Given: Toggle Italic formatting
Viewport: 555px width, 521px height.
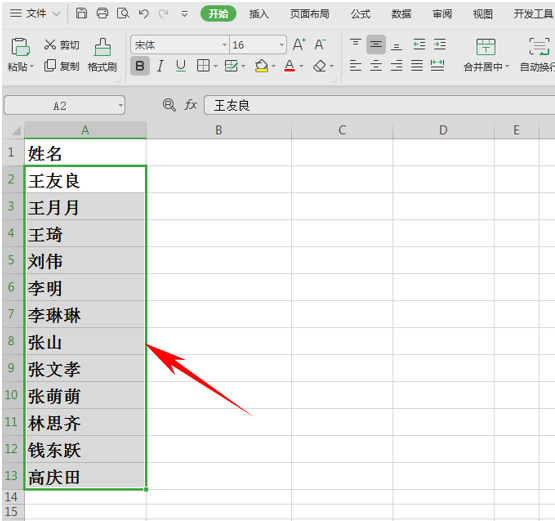Looking at the screenshot, I should (x=160, y=66).
